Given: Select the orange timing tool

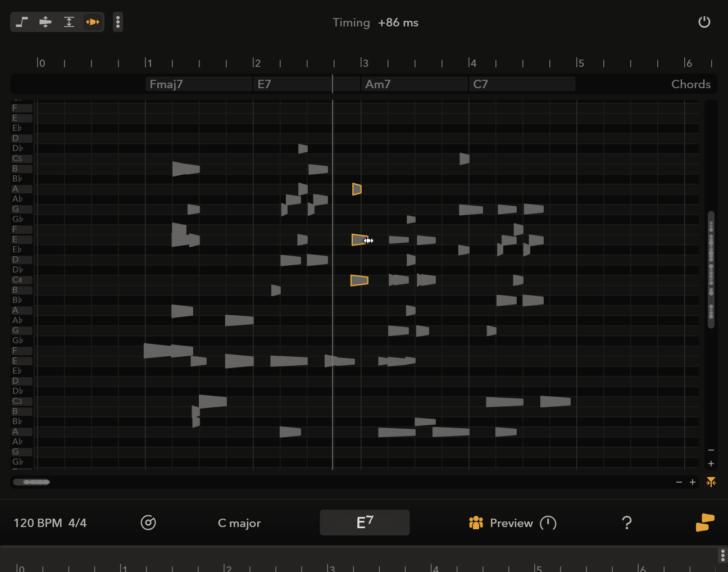Looking at the screenshot, I should point(93,22).
